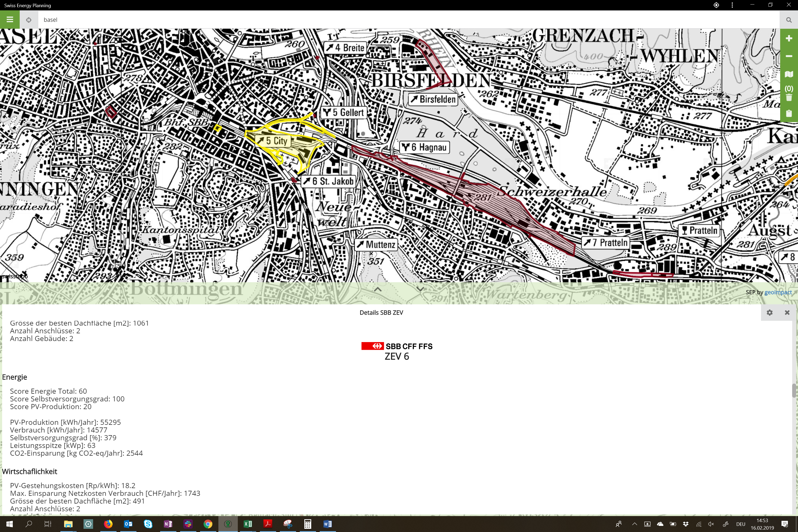Open the map layers icon
798x532 pixels.
point(788,74)
